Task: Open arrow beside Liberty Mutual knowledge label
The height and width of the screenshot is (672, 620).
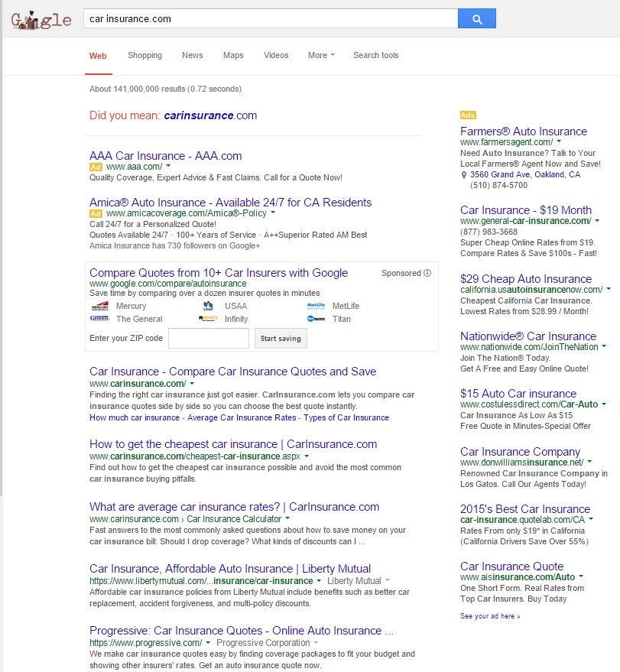Action: [388, 580]
